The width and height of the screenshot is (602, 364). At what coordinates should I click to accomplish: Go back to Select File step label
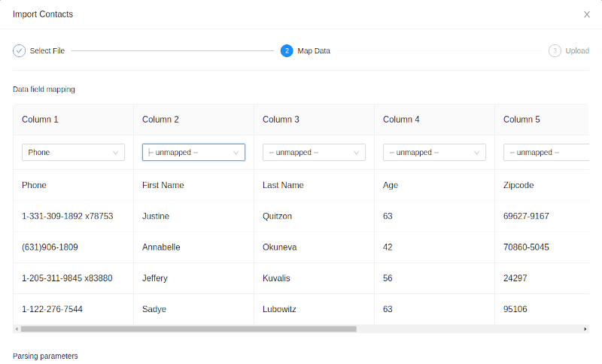click(47, 50)
